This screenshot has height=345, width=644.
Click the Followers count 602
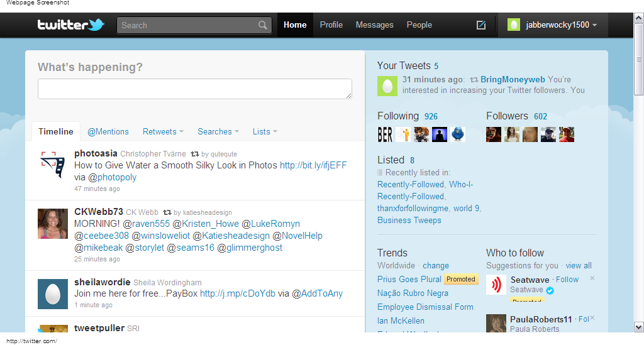point(540,116)
